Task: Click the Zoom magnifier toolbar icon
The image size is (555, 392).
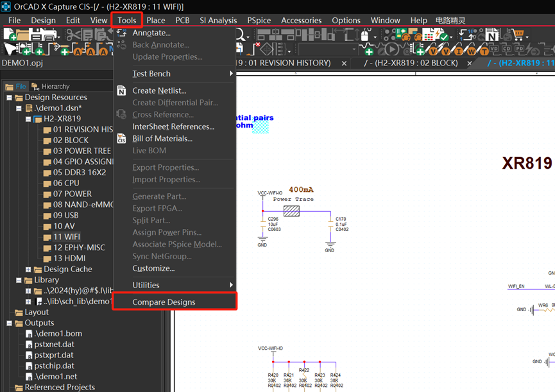Action: click(x=241, y=34)
